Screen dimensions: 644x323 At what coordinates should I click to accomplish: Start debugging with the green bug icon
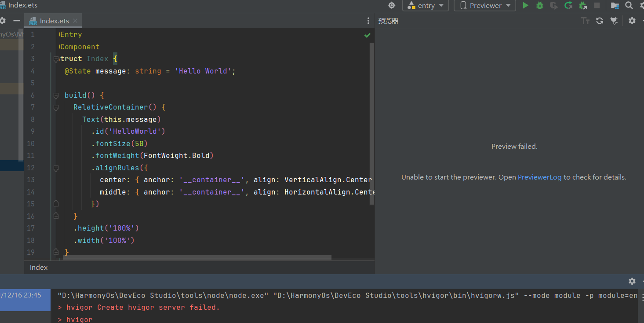coord(540,5)
